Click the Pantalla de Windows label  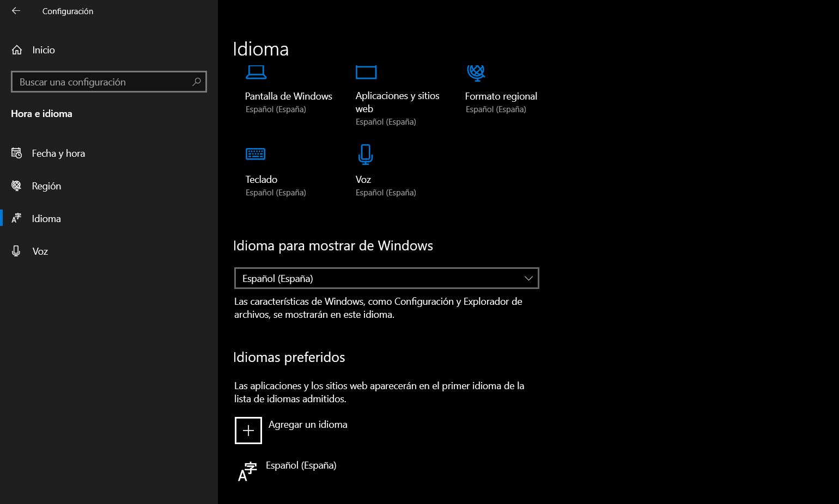[x=289, y=96]
